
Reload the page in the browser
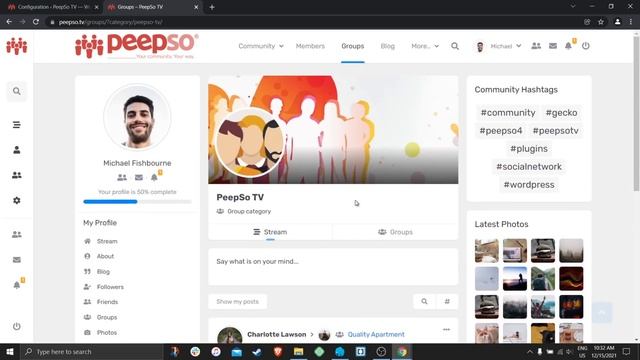click(36, 22)
